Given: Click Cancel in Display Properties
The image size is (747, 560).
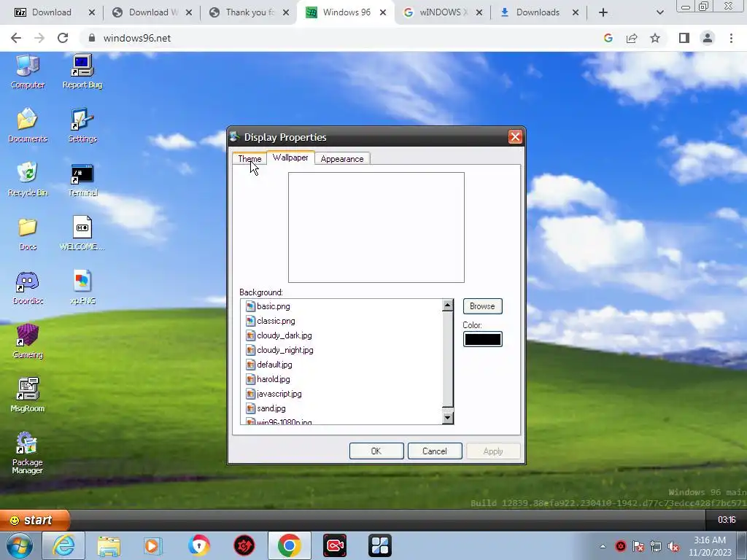Looking at the screenshot, I should pyautogui.click(x=435, y=451).
